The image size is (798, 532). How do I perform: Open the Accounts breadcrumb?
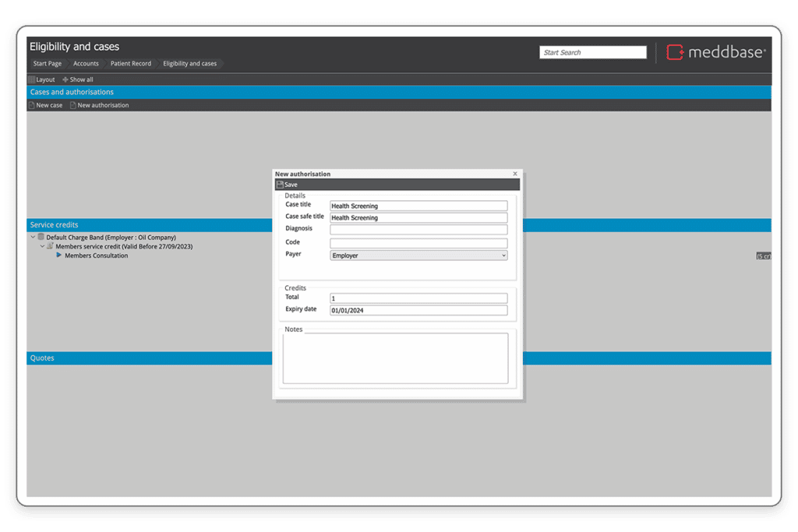[x=86, y=63]
